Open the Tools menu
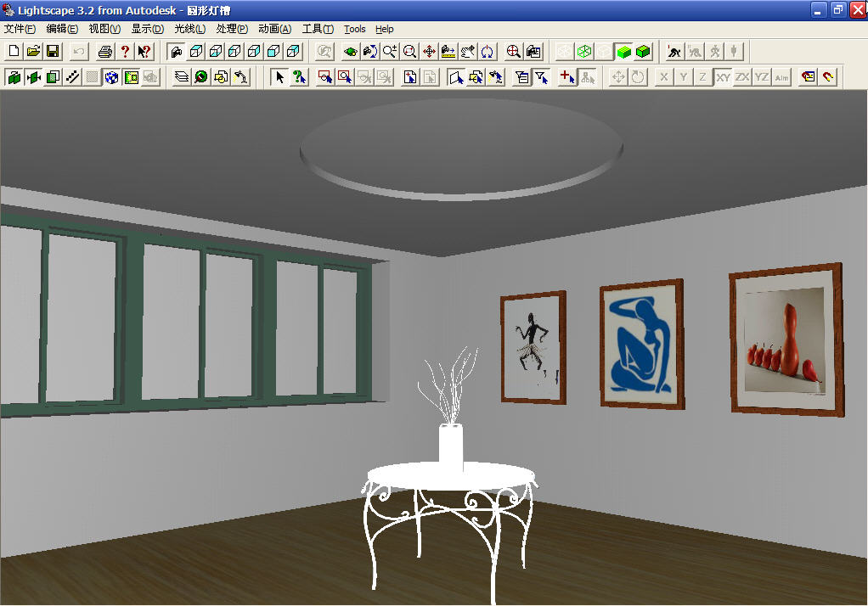868x606 pixels. coord(354,28)
